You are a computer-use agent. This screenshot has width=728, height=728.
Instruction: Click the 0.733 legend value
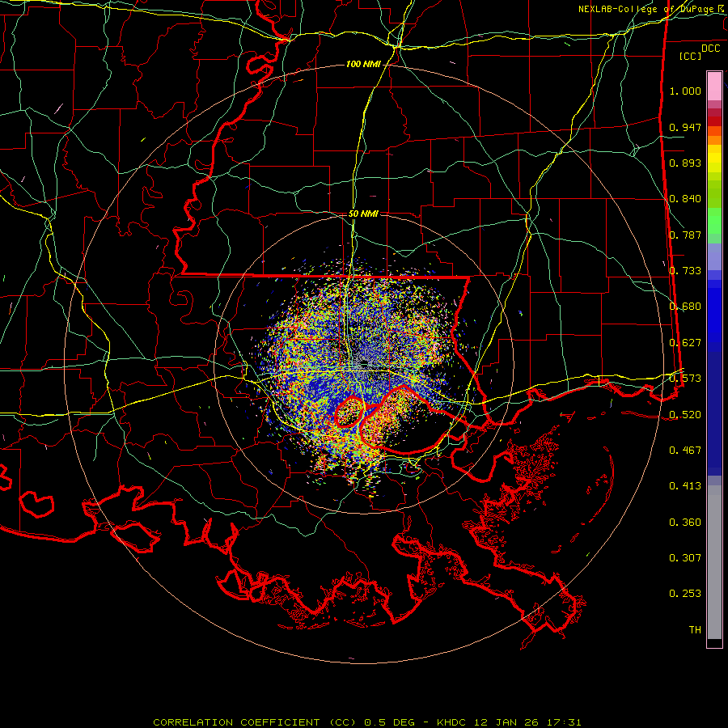coord(685,271)
